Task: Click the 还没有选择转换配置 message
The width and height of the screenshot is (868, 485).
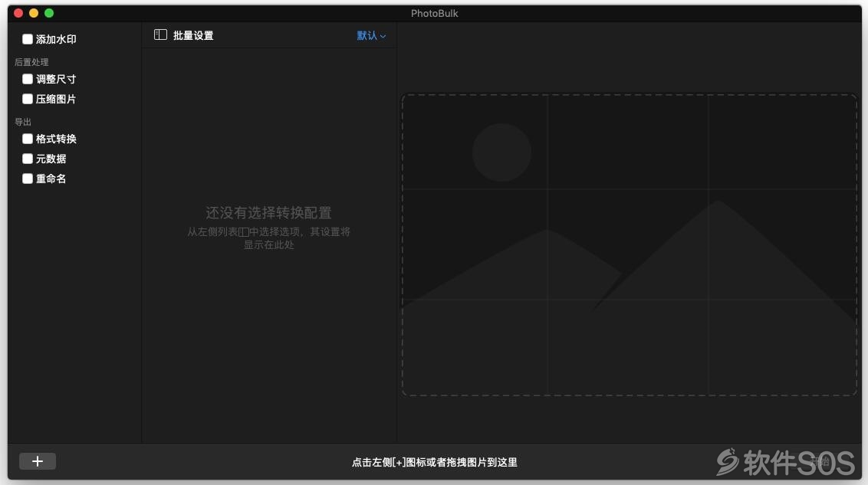Action: (268, 212)
